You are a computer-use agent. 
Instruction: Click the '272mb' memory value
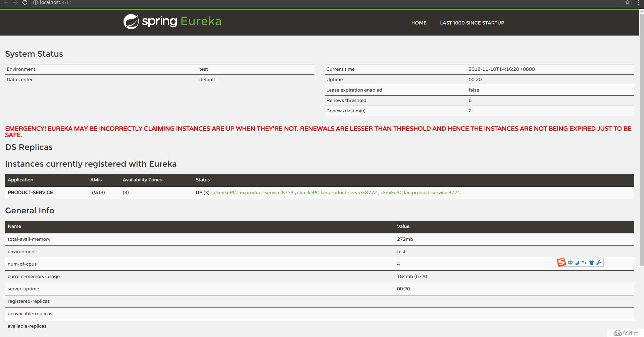pyautogui.click(x=405, y=239)
